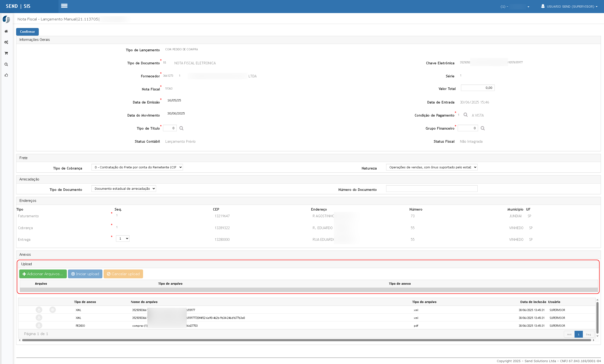
Task: Open the settings gears icon in the sidebar
Action: click(6, 42)
